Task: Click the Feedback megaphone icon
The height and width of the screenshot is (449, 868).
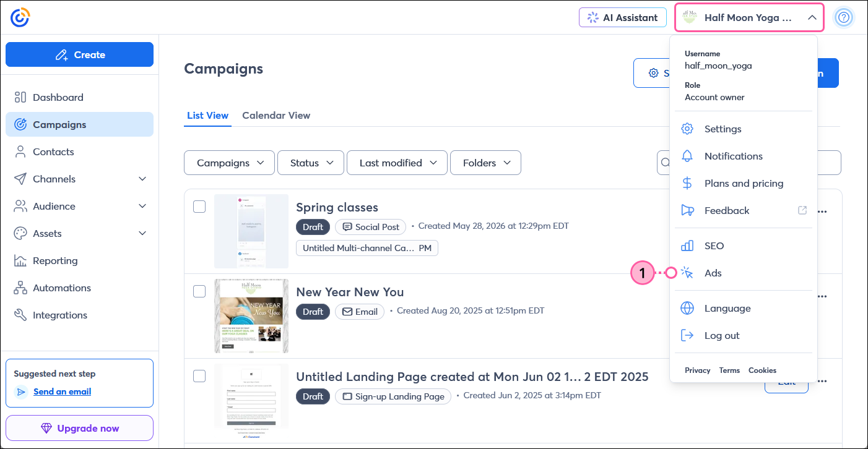Action: click(687, 210)
